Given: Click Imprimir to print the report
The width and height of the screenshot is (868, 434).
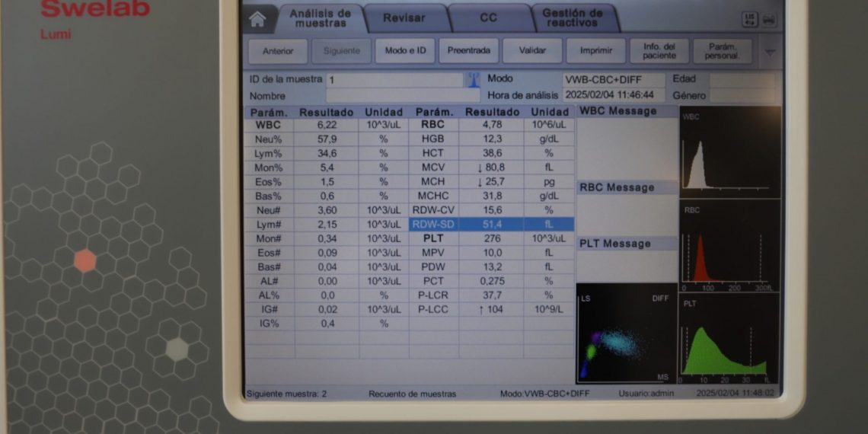Looking at the screenshot, I should click(595, 51).
